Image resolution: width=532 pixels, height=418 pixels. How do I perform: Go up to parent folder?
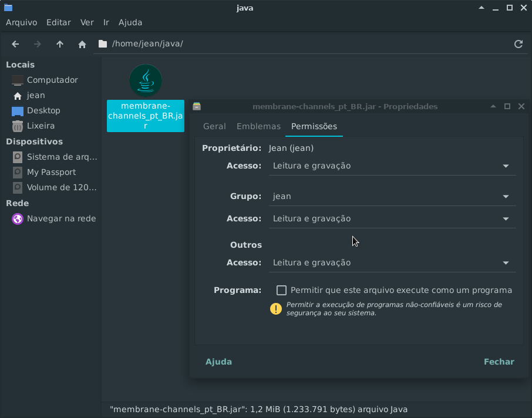60,44
